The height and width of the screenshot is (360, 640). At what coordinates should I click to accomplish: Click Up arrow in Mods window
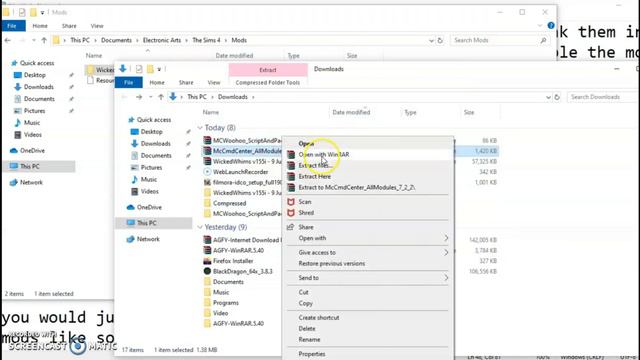(44, 40)
